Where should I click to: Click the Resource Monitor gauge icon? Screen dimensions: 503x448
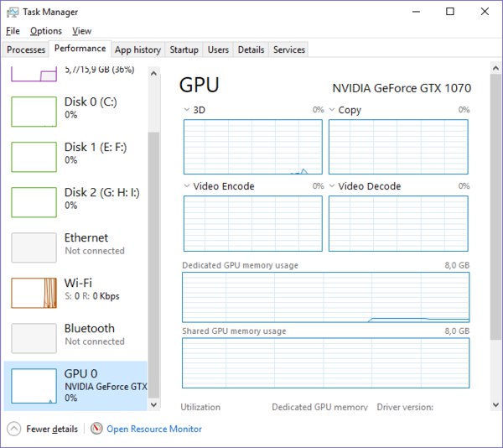coord(96,429)
